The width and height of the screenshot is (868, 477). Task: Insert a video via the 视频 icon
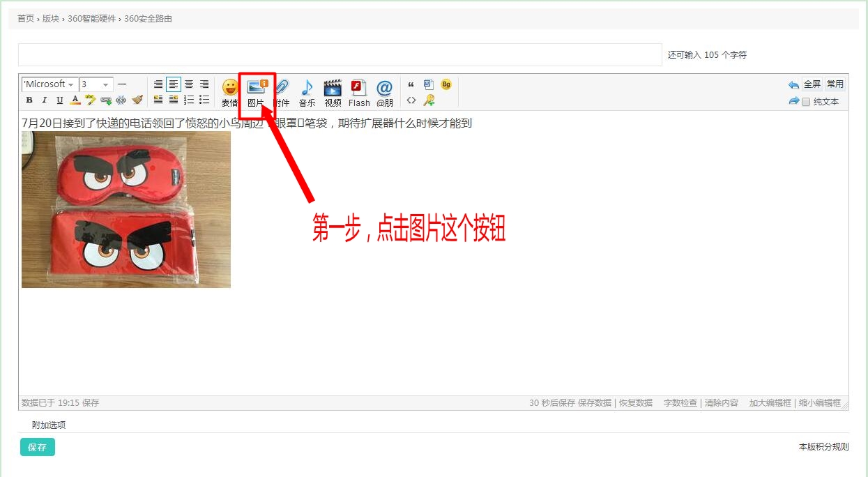point(333,93)
